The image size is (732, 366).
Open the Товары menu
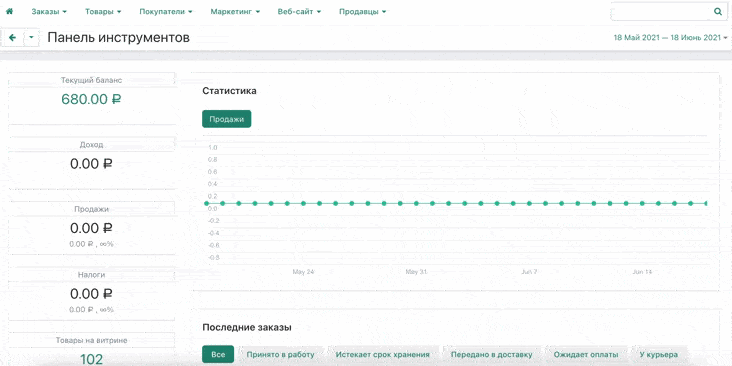[103, 12]
